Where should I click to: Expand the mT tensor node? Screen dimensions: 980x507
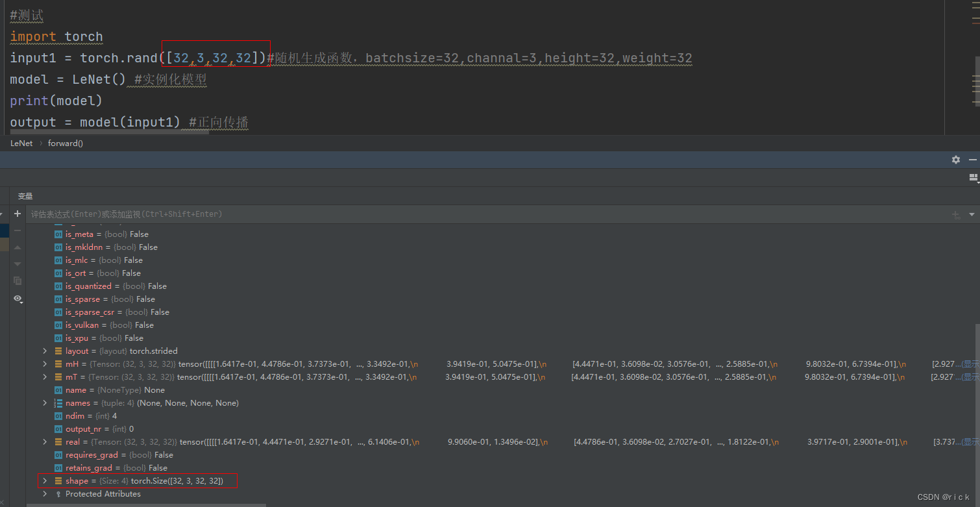click(x=45, y=377)
